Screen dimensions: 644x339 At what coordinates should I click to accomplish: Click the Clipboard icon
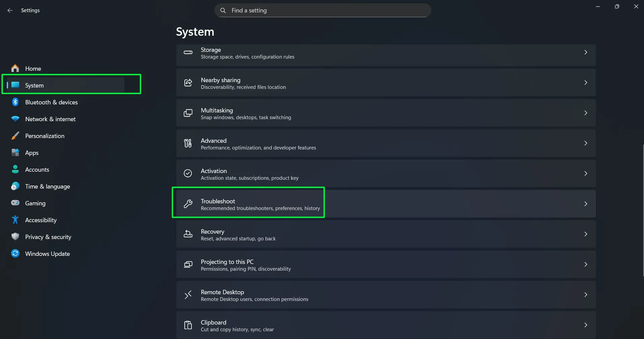click(x=188, y=325)
